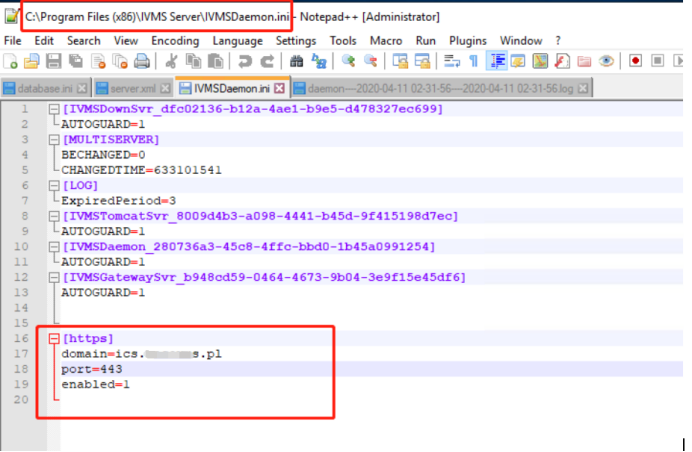692x452 pixels.
Task: Collapse the IVMSGatewaySvr section fold
Action: pos(54,277)
